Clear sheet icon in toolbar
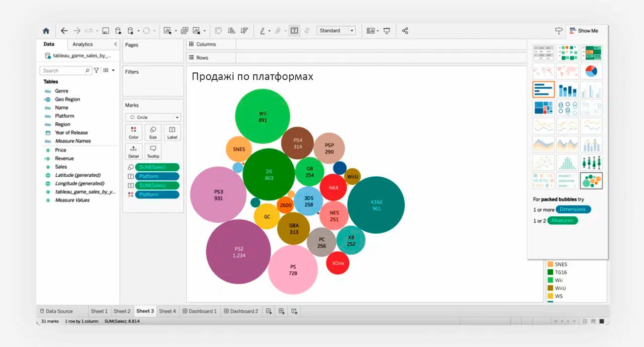Image resolution: width=644 pixels, height=347 pixels. tap(196, 31)
